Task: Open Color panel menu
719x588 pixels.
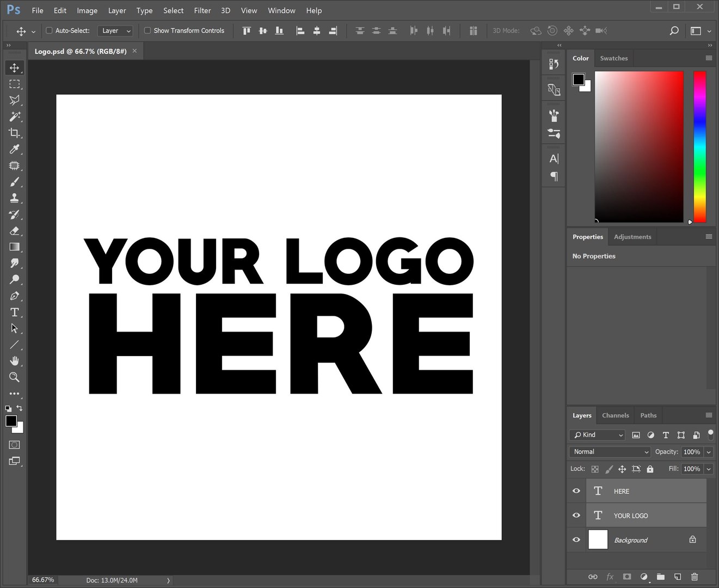Action: pos(709,58)
